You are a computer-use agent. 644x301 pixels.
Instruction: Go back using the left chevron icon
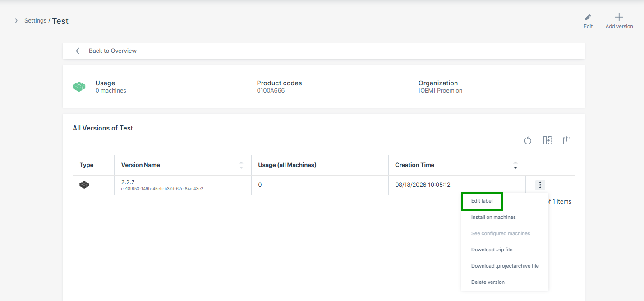click(x=78, y=51)
